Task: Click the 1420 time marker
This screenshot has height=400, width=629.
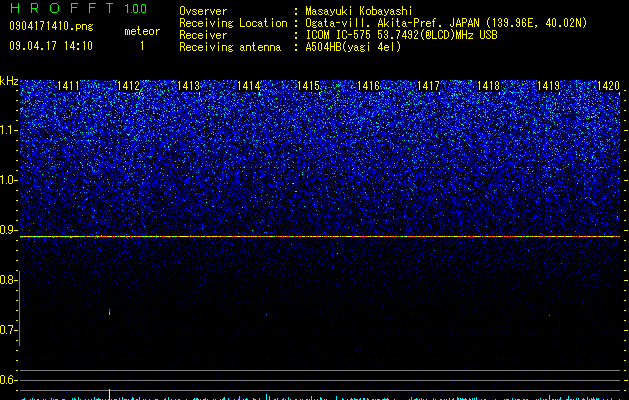Action: tap(609, 85)
